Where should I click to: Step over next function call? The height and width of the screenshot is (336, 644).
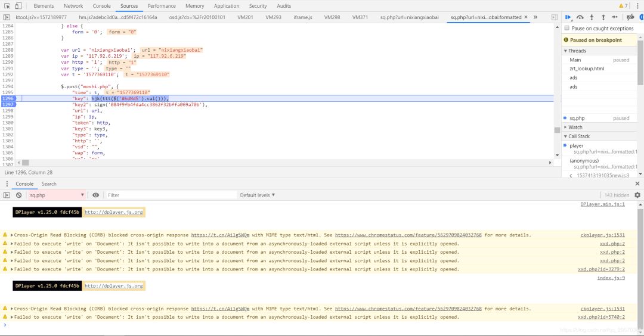580,18
